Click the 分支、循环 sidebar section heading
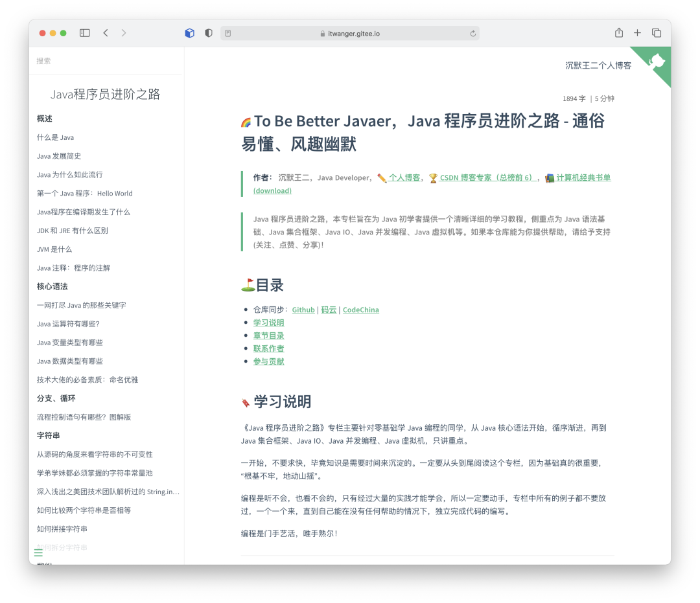This screenshot has height=603, width=700. point(56,398)
